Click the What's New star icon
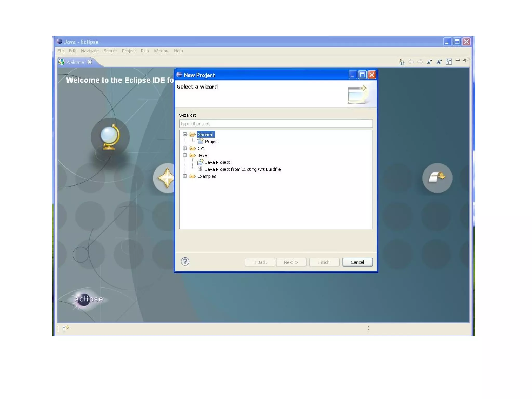Viewport: 532px width, 399px height. [165, 178]
